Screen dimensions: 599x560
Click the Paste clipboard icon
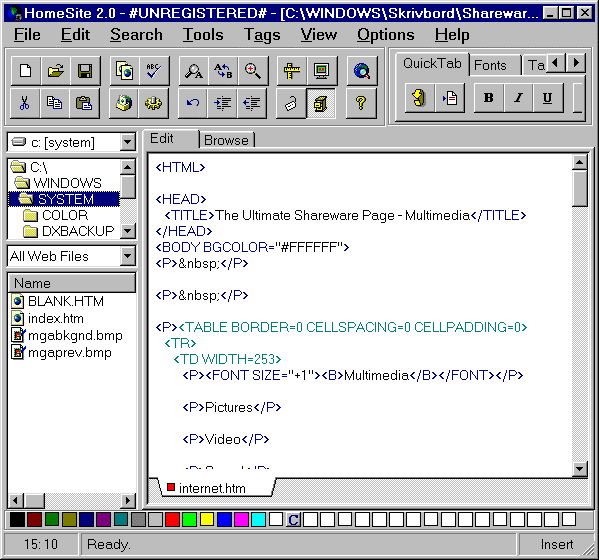coord(84,103)
